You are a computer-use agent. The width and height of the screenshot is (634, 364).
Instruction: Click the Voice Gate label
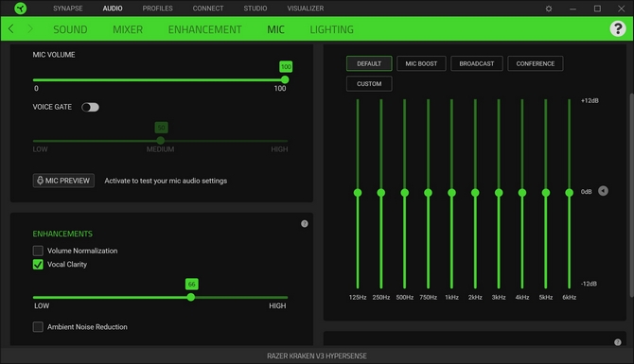point(52,107)
